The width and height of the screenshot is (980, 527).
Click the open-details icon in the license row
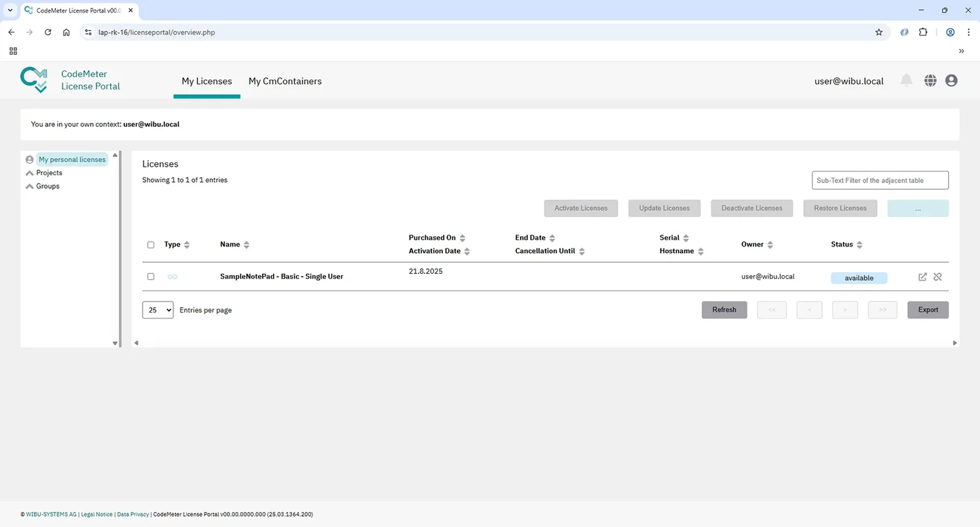point(923,277)
